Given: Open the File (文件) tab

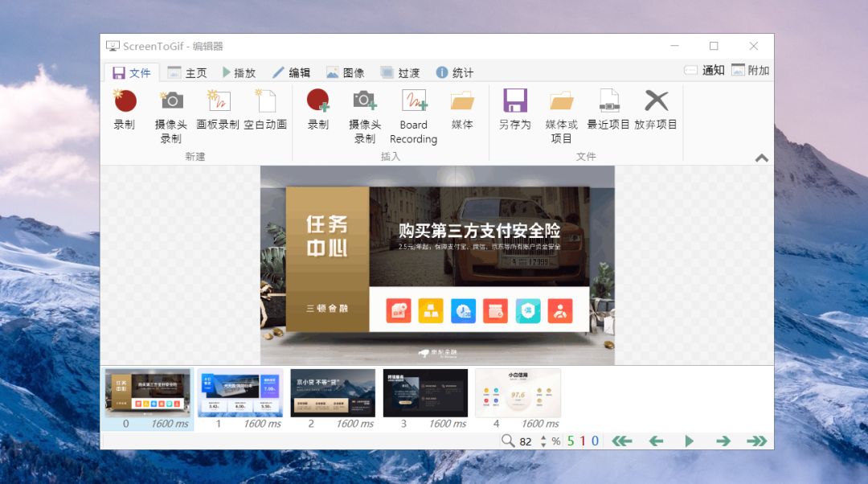Looking at the screenshot, I should coord(132,72).
